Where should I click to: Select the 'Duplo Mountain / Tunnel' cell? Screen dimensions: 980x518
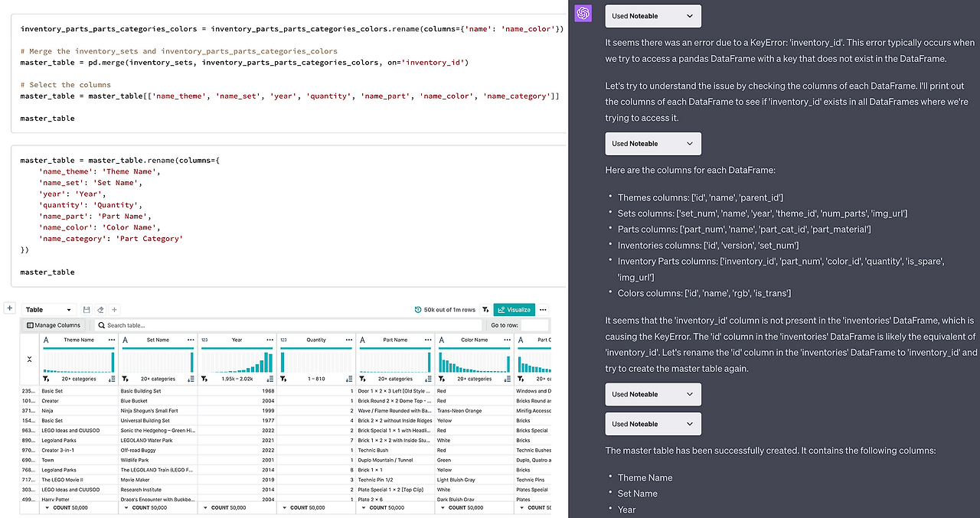(x=395, y=461)
